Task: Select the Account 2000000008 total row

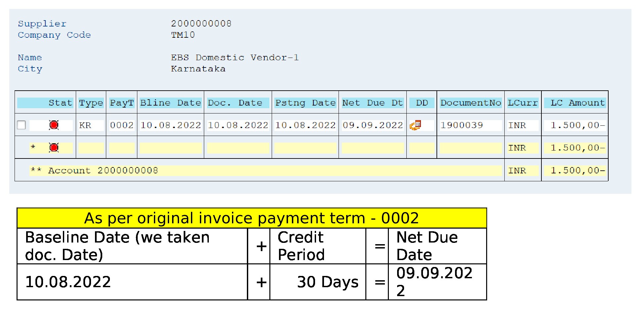Action: tap(103, 170)
